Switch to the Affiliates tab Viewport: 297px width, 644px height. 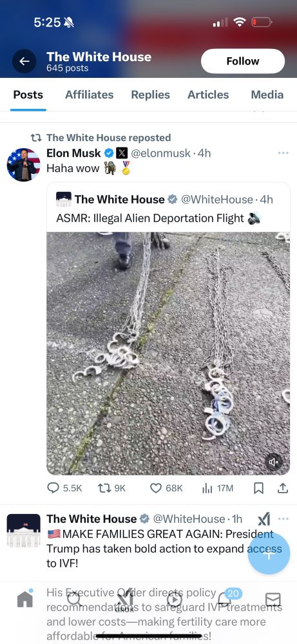89,95
